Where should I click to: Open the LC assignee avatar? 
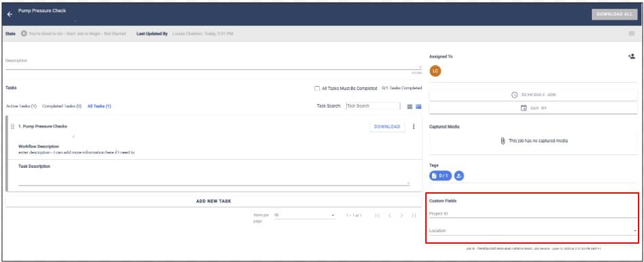[x=435, y=71]
